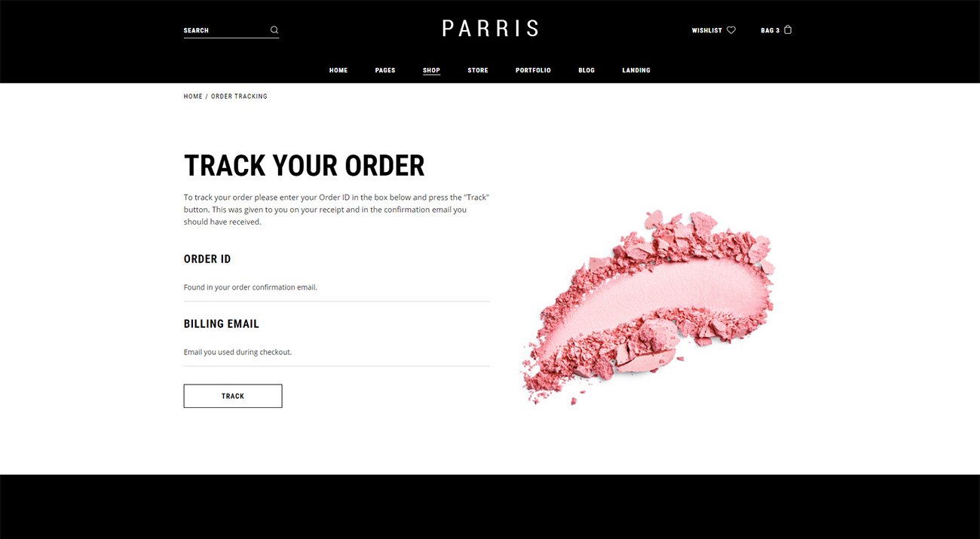Select the Shop navigation item
This screenshot has height=539, width=980.
coord(431,70)
